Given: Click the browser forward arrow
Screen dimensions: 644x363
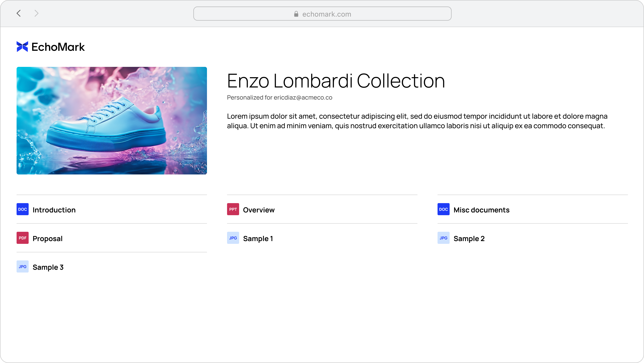Looking at the screenshot, I should point(36,13).
